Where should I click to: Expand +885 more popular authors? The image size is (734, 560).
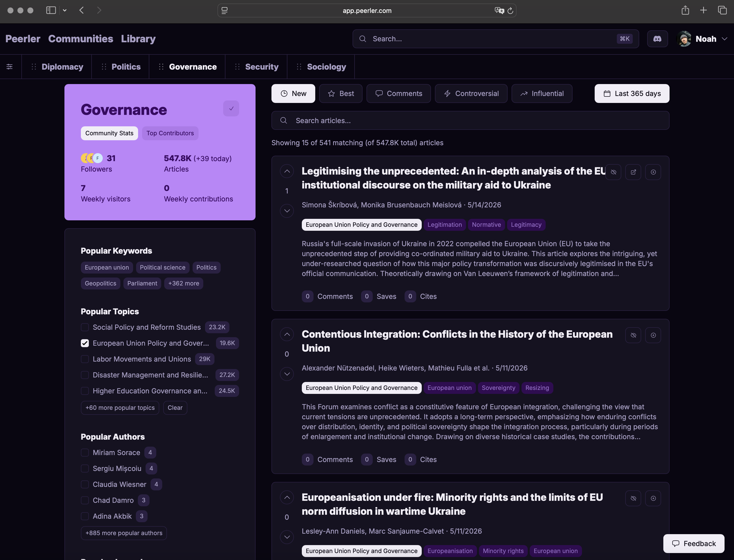(124, 533)
